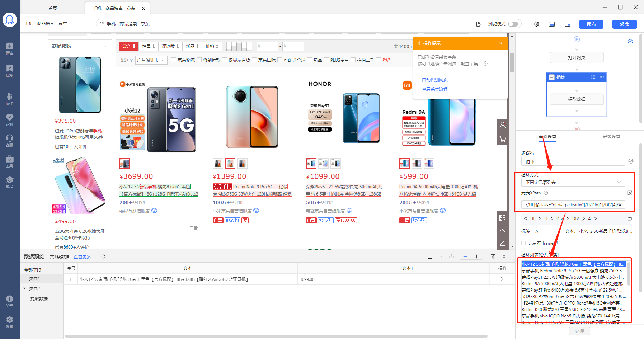This screenshot has height=339, width=644.
Task: Click the right chevron after A in breadcrumb
Action: [595, 218]
